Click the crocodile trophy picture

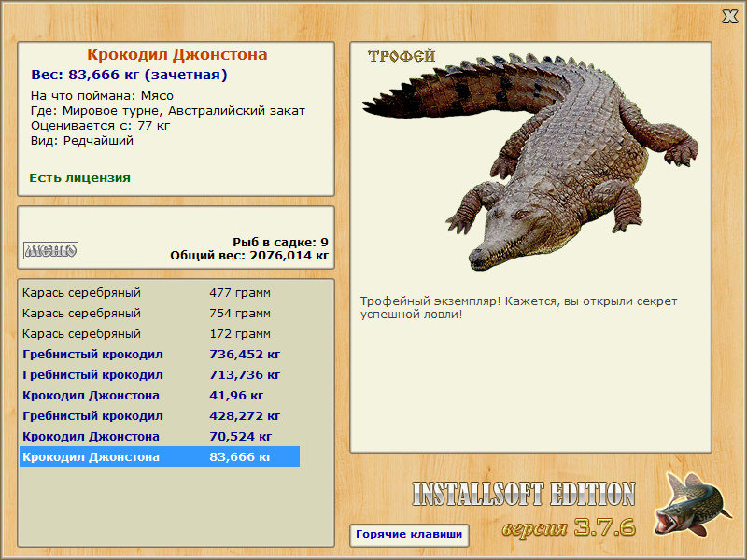pyautogui.click(x=529, y=161)
